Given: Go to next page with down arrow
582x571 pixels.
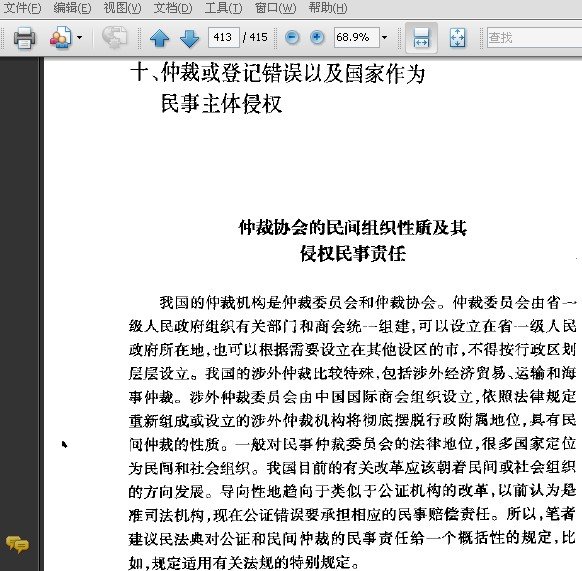Looking at the screenshot, I should tap(189, 38).
